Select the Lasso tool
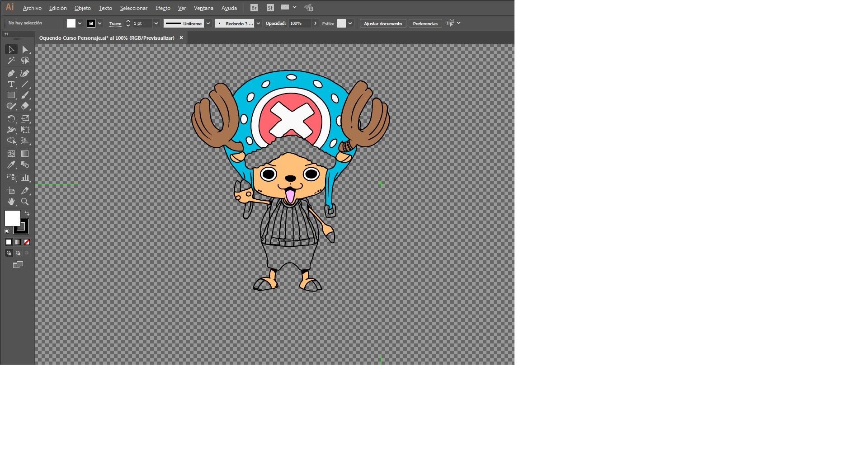The width and height of the screenshot is (868, 470). (25, 61)
